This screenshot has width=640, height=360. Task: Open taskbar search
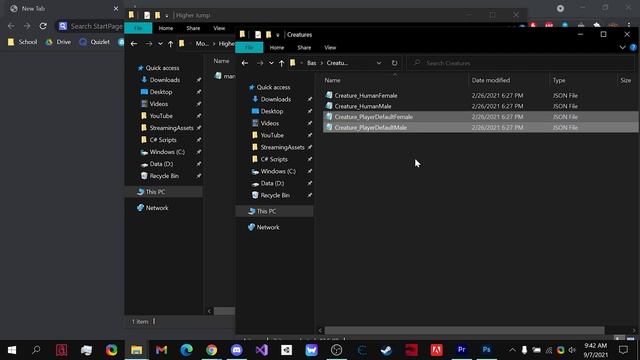(x=36, y=350)
